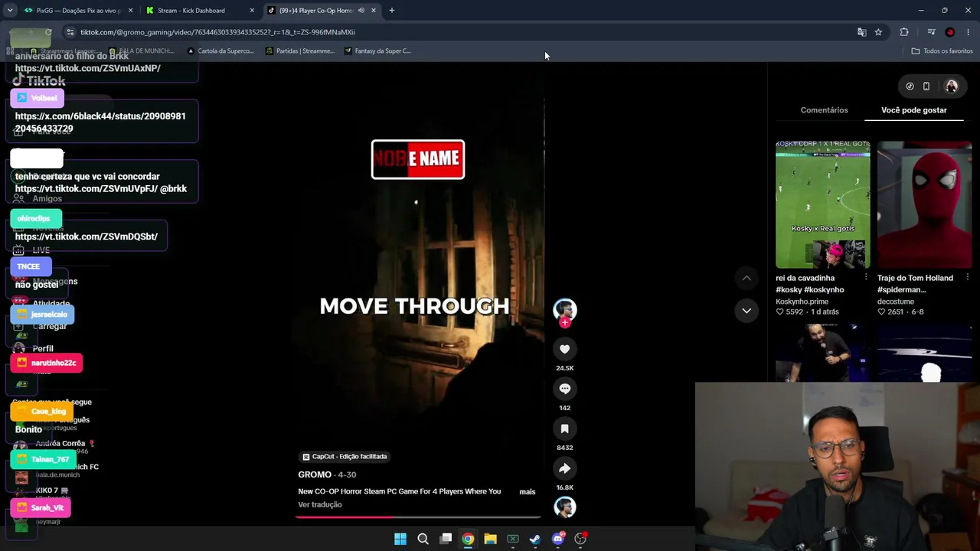
Task: Open a new browser tab
Action: point(392,11)
